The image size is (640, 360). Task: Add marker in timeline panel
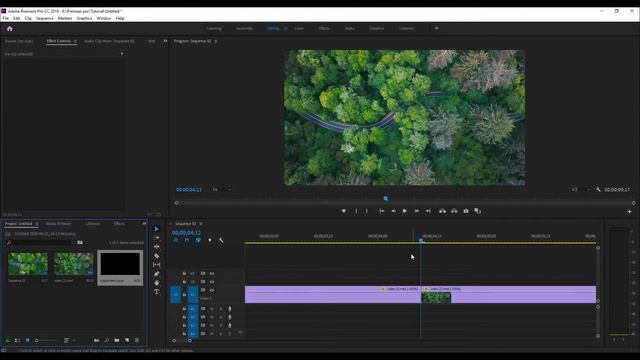[210, 240]
